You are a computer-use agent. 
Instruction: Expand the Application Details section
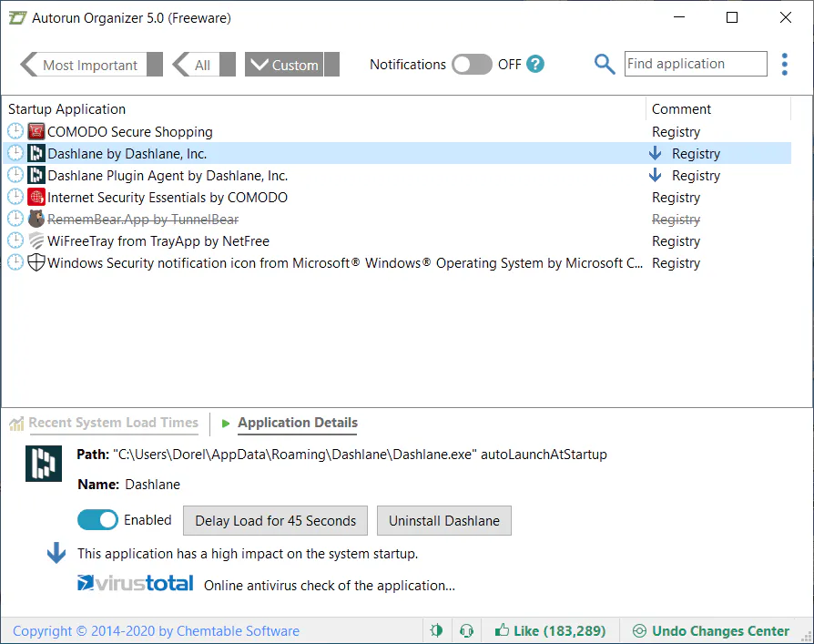click(298, 423)
